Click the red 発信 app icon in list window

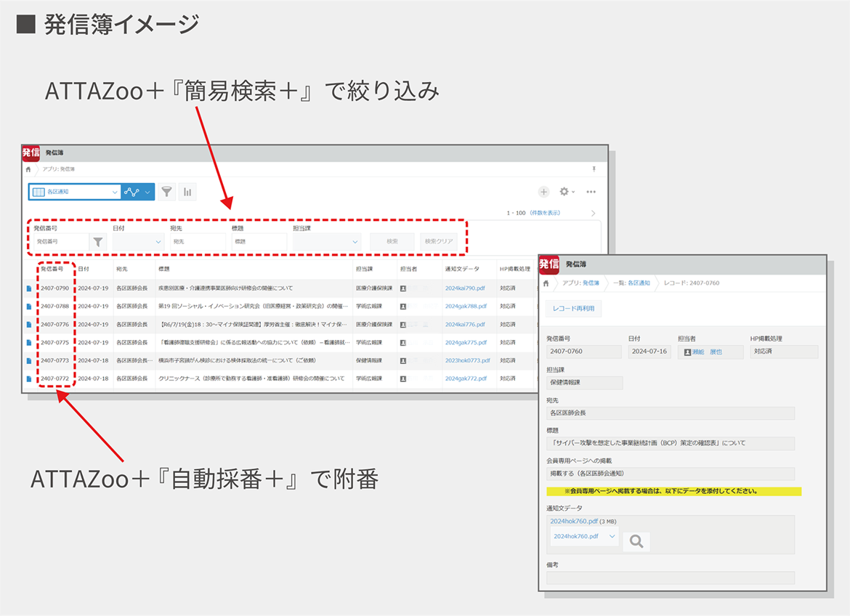[x=31, y=153]
